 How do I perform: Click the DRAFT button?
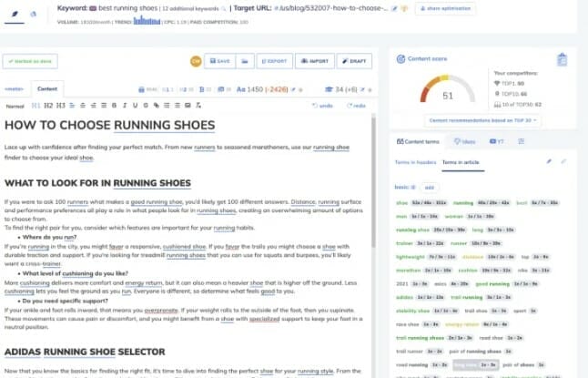pyautogui.click(x=354, y=61)
